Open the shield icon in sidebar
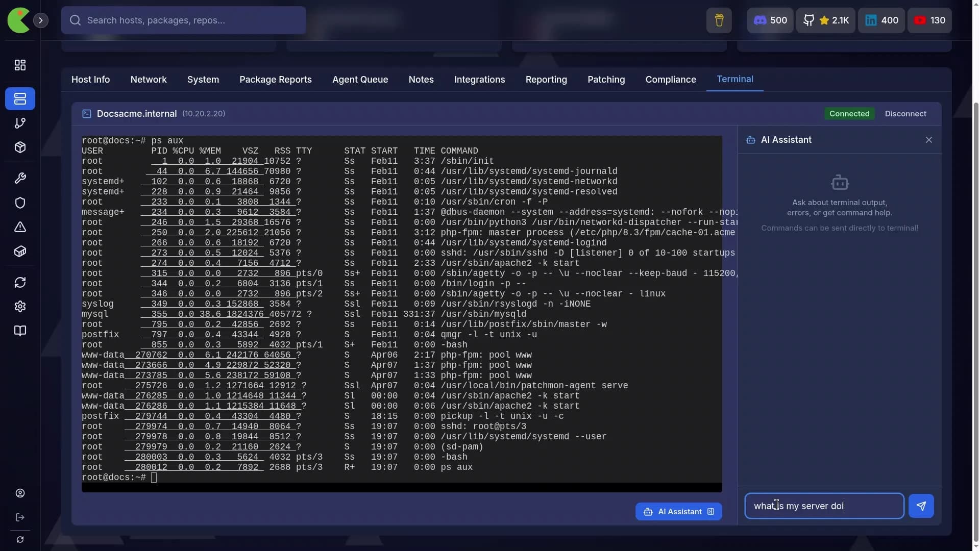Screen dimensions: 980x551 pos(20,203)
